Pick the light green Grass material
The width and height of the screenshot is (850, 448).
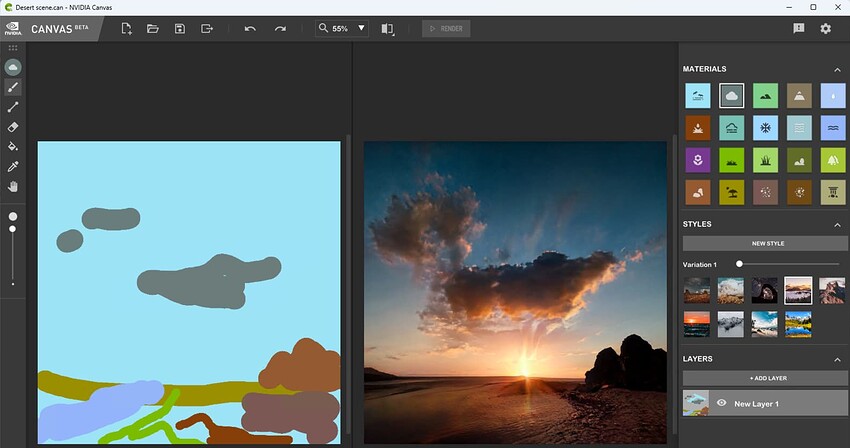tap(765, 160)
